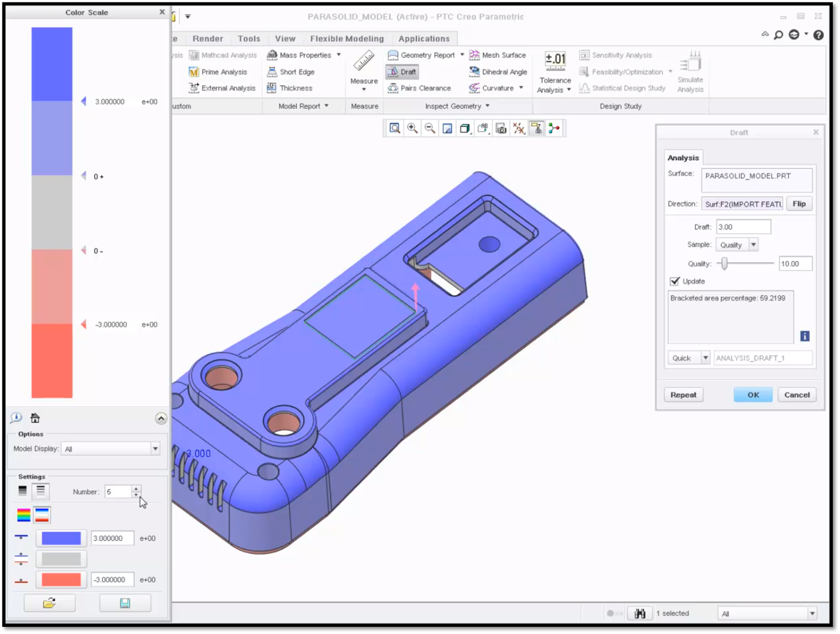Switch to the Render tab

point(208,39)
